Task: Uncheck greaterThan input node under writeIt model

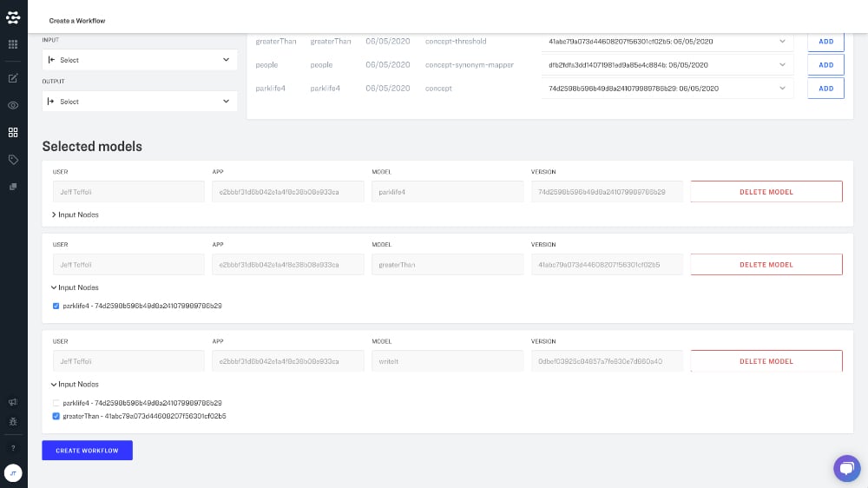Action: coord(56,416)
